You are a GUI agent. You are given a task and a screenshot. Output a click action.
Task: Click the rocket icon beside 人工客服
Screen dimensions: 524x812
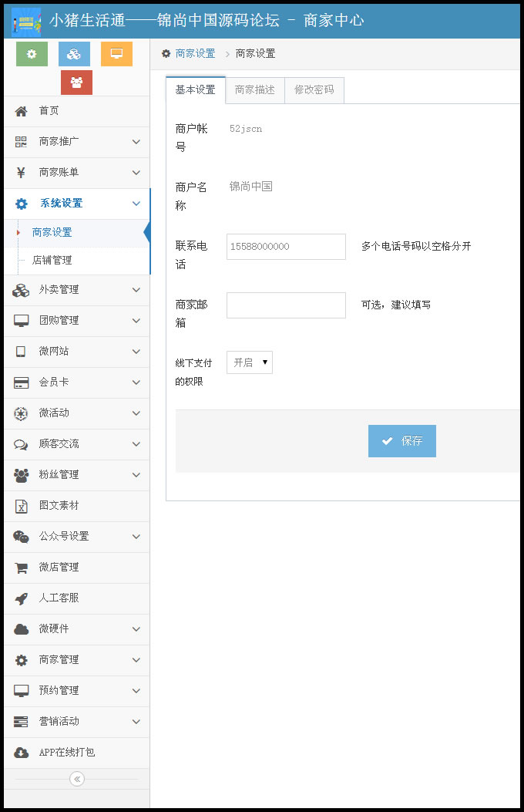click(x=22, y=598)
